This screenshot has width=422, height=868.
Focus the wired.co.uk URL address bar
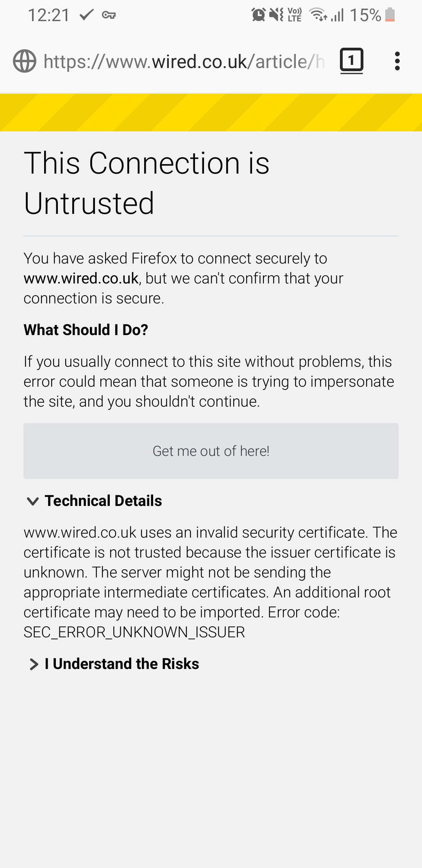tap(184, 61)
